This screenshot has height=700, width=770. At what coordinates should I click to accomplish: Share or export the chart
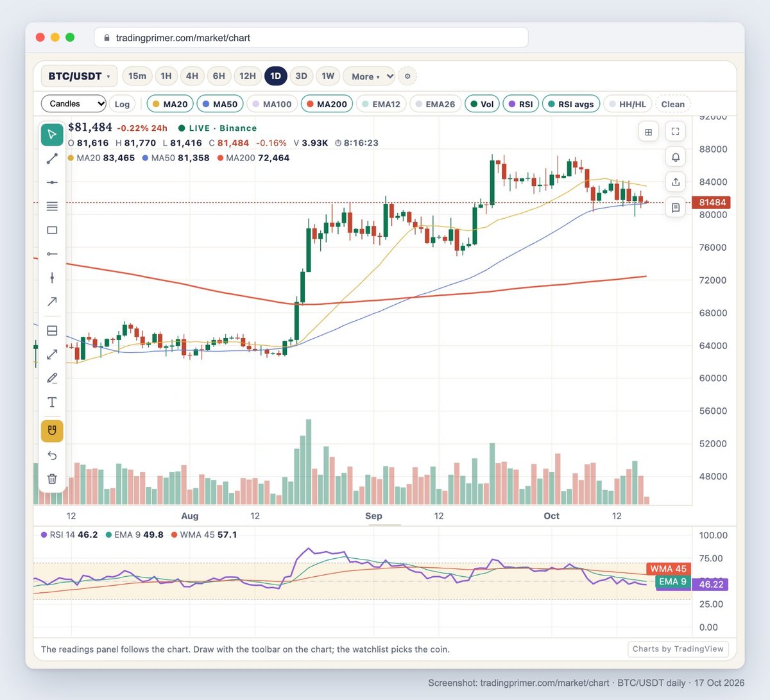pos(676,182)
